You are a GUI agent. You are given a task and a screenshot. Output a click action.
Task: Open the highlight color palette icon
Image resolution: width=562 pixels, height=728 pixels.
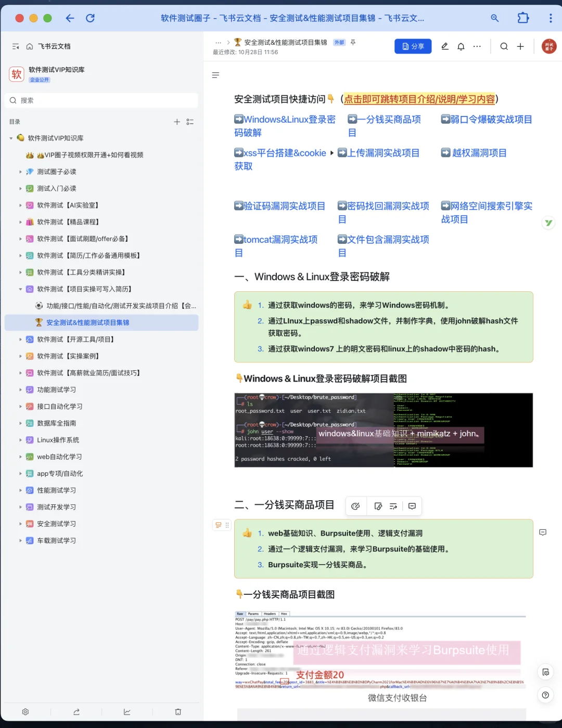pos(356,505)
